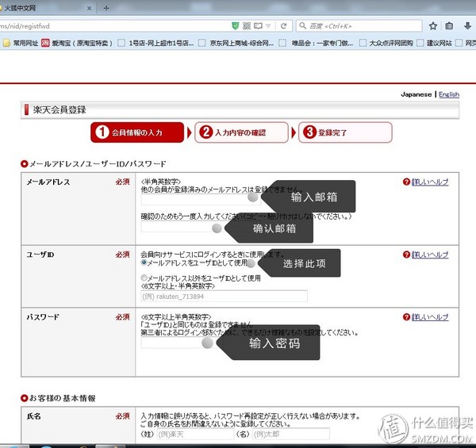The image size is (476, 448).
Task: Open 建议网站 bookmark
Action: click(x=434, y=43)
